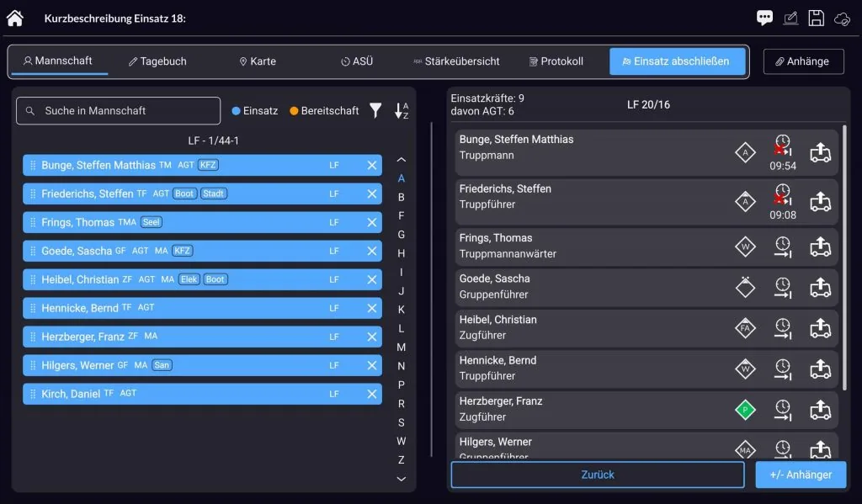Select the Herzberger, Franz crew row
Viewport: 862px width, 504px height.
[202, 337]
